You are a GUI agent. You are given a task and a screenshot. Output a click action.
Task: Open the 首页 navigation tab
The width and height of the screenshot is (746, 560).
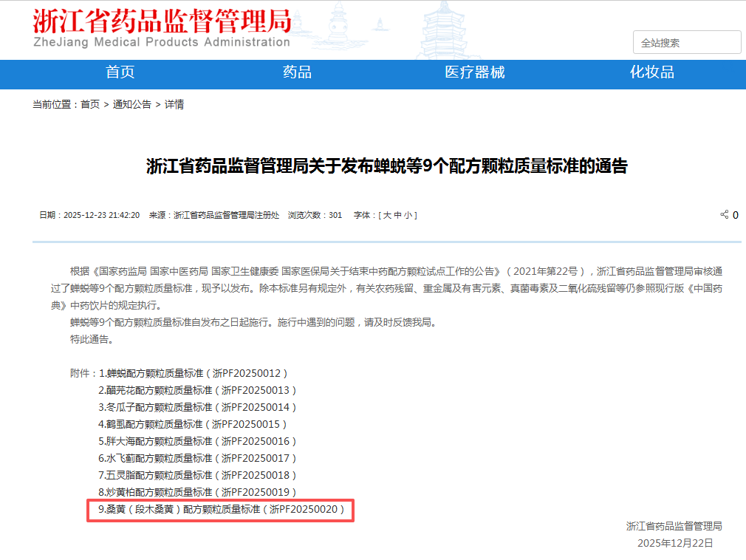click(120, 72)
